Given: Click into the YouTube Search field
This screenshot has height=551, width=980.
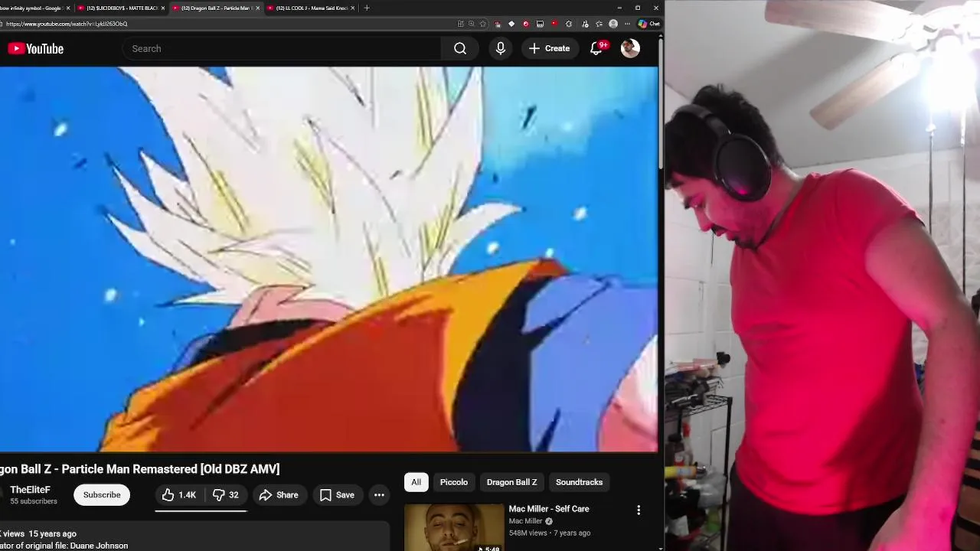Looking at the screenshot, I should point(282,48).
